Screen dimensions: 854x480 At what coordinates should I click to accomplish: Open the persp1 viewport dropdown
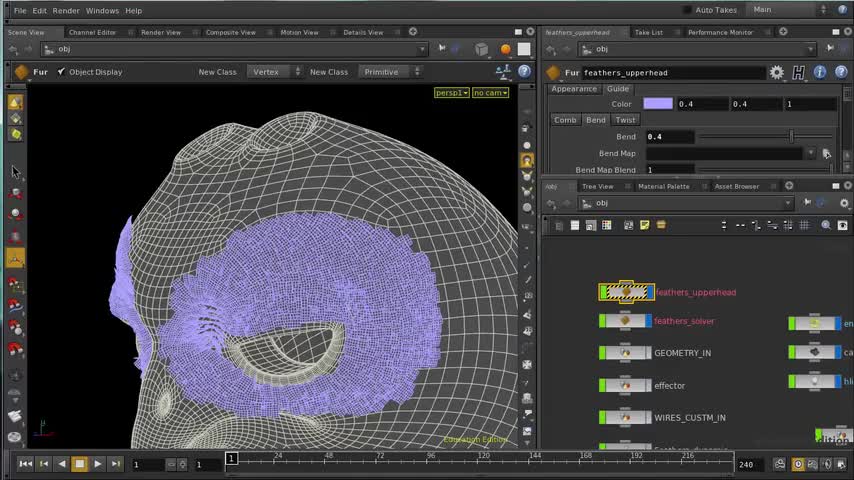pos(451,93)
